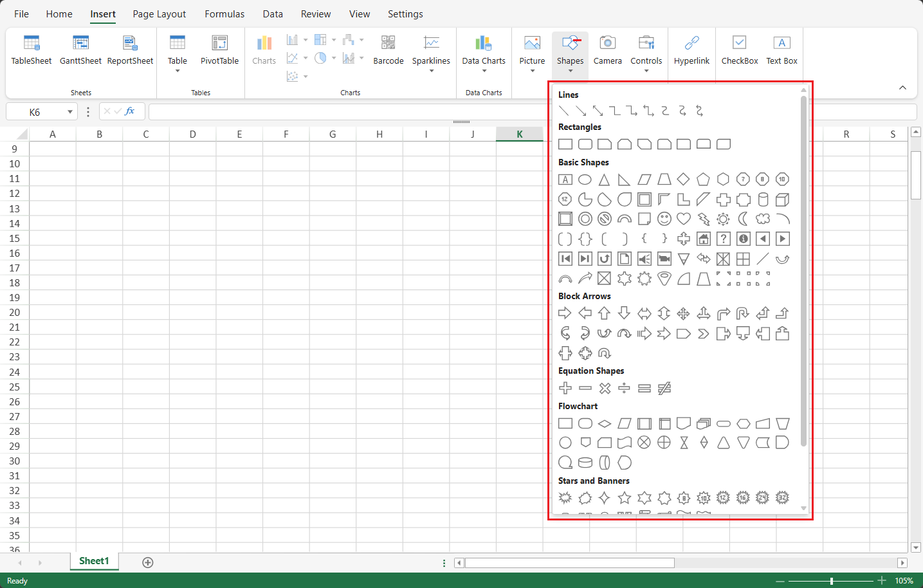Select the first plain rectangle shape
Image resolution: width=923 pixels, height=588 pixels.
[565, 144]
